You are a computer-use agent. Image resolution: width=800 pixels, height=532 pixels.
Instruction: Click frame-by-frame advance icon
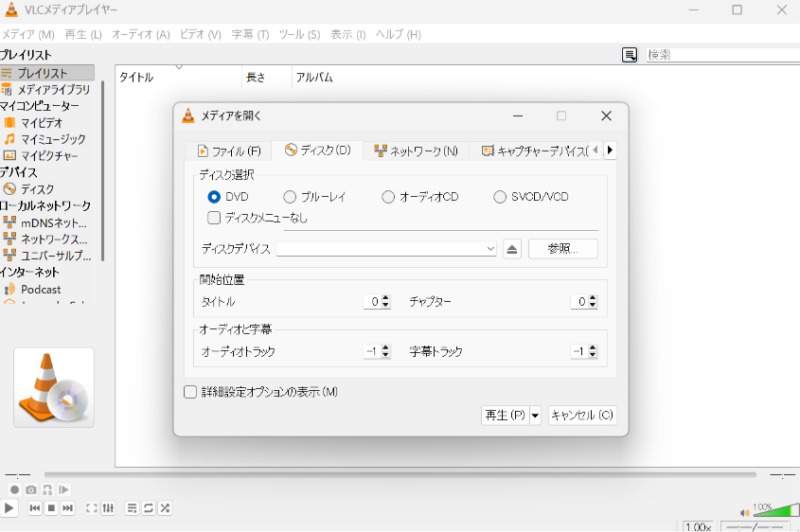[64, 490]
